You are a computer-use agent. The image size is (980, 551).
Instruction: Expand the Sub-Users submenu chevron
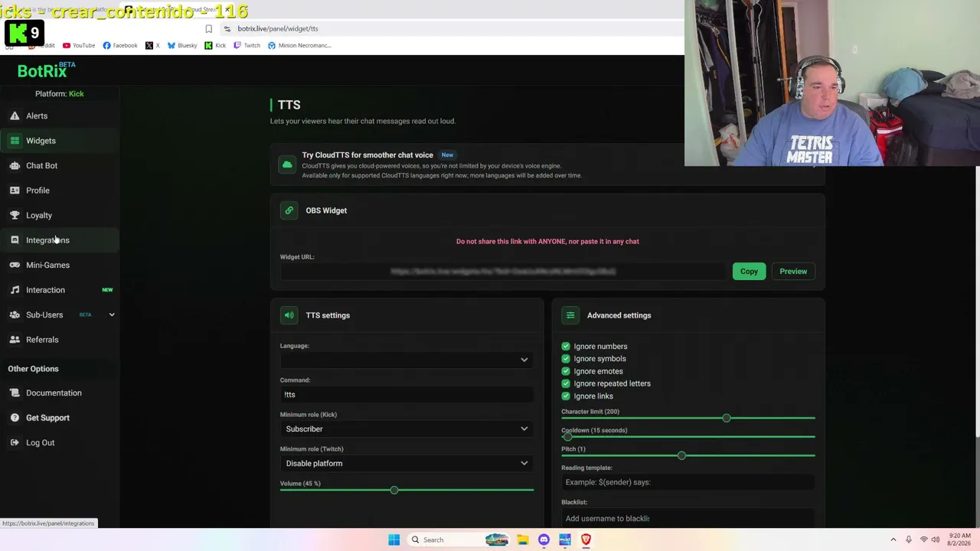point(112,315)
